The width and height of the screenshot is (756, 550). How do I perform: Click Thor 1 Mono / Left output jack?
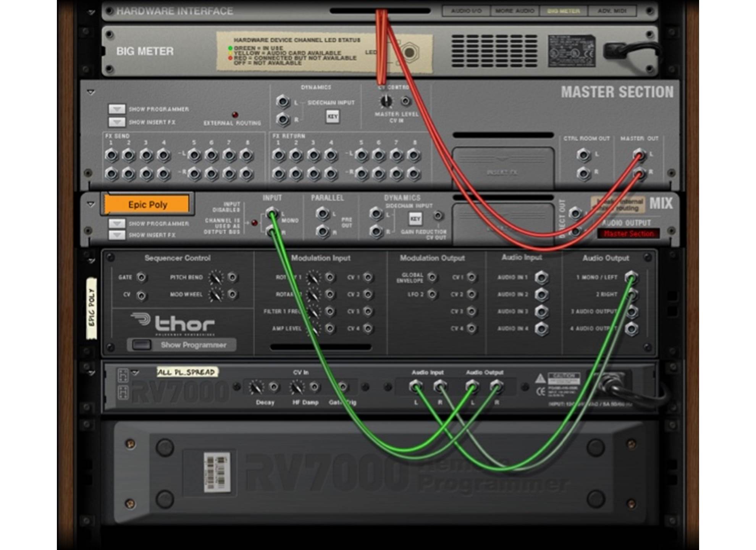click(631, 277)
